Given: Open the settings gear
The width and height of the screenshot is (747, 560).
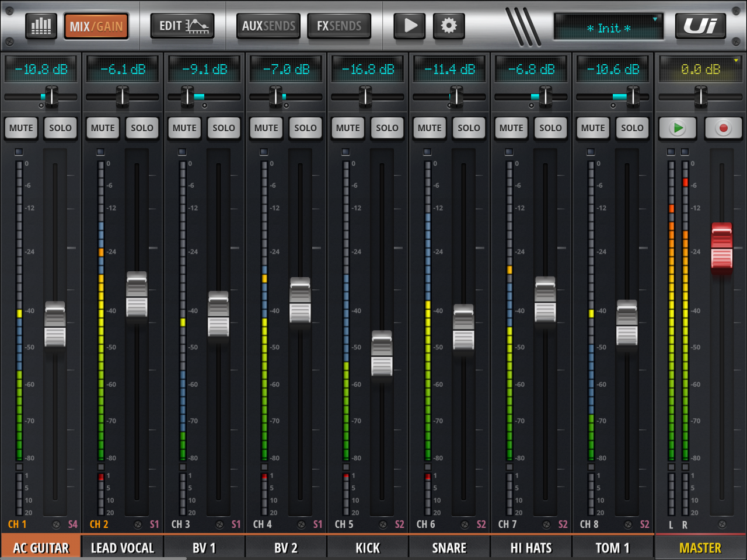Looking at the screenshot, I should point(449,26).
